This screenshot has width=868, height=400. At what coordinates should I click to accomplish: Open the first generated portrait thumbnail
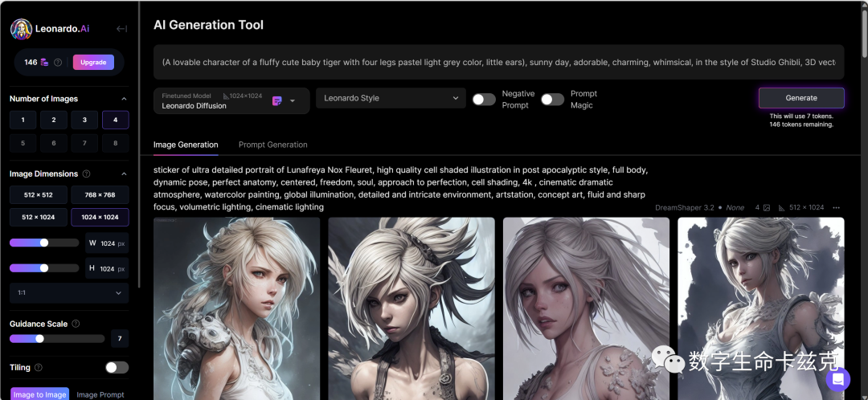point(237,308)
